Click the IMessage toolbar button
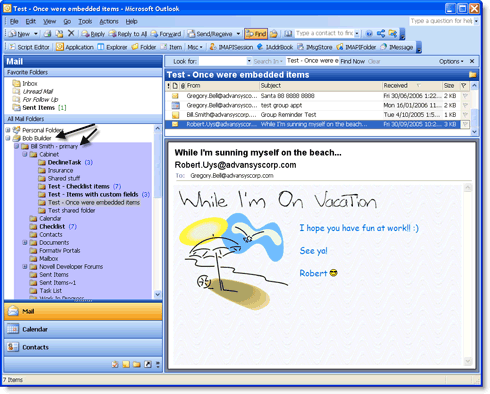Viewport: 490px width, 394px height. point(397,47)
